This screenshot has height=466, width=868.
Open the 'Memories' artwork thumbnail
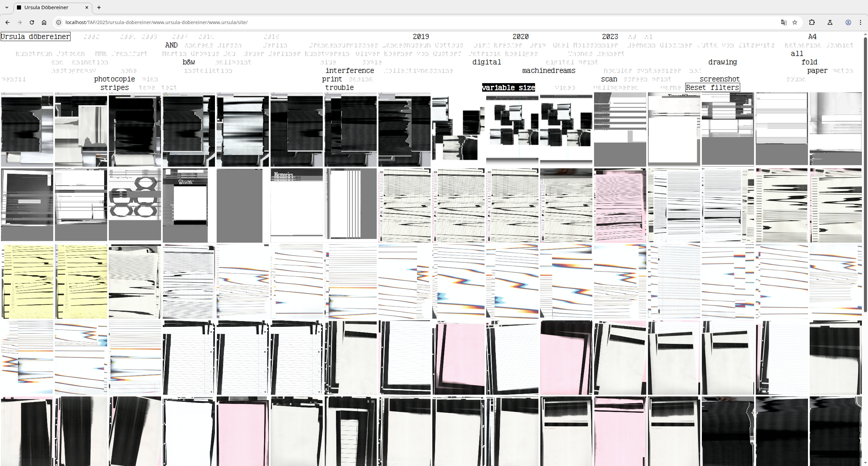[296, 205]
